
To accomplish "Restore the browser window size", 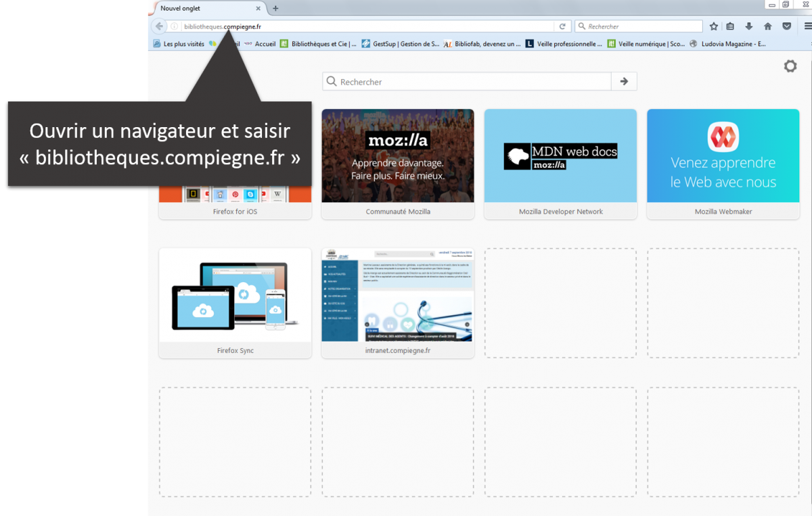I will pyautogui.click(x=786, y=5).
